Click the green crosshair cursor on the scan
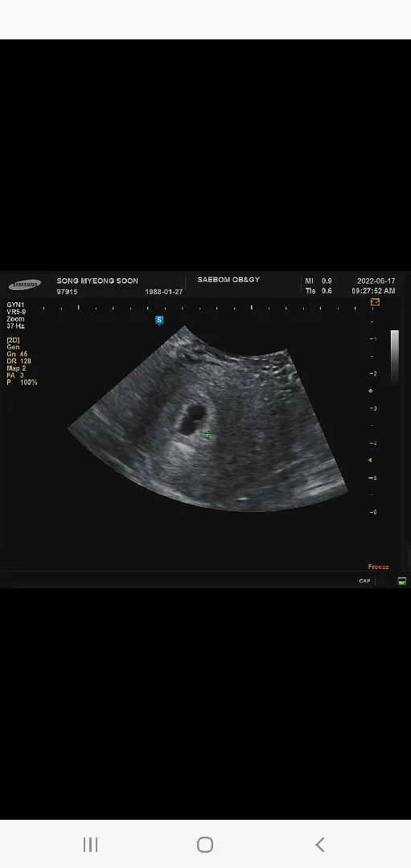The height and width of the screenshot is (868, 411). coord(208,435)
